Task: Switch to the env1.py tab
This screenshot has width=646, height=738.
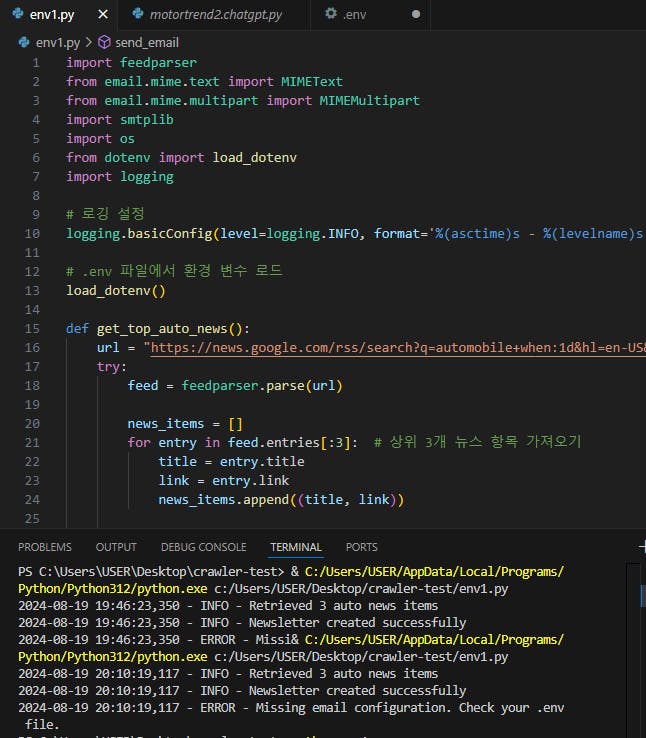Action: tap(52, 15)
